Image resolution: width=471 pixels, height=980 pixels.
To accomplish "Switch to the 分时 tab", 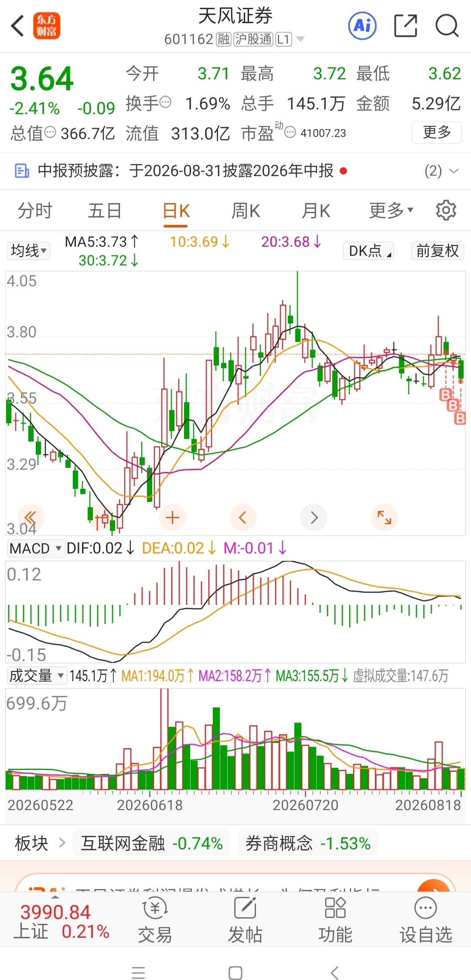I will [x=35, y=210].
